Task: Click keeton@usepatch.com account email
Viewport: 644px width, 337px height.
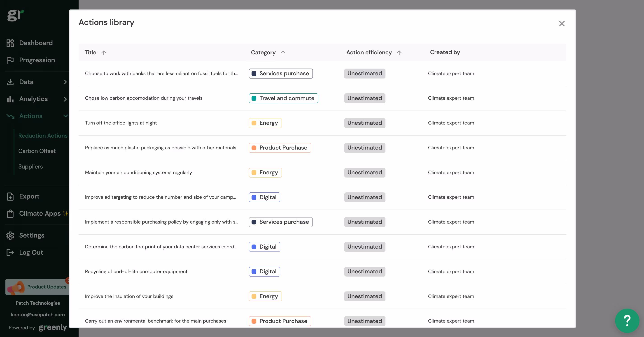Action: coord(38,314)
